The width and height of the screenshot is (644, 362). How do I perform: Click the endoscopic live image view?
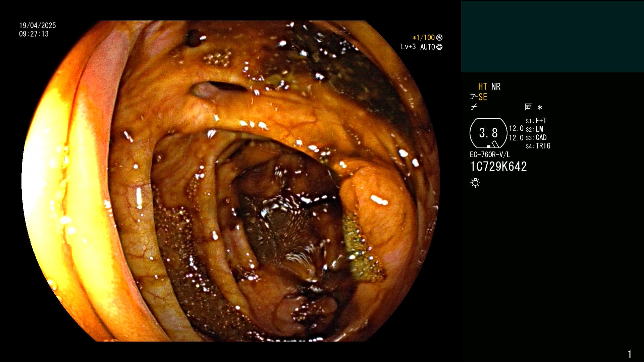231,181
